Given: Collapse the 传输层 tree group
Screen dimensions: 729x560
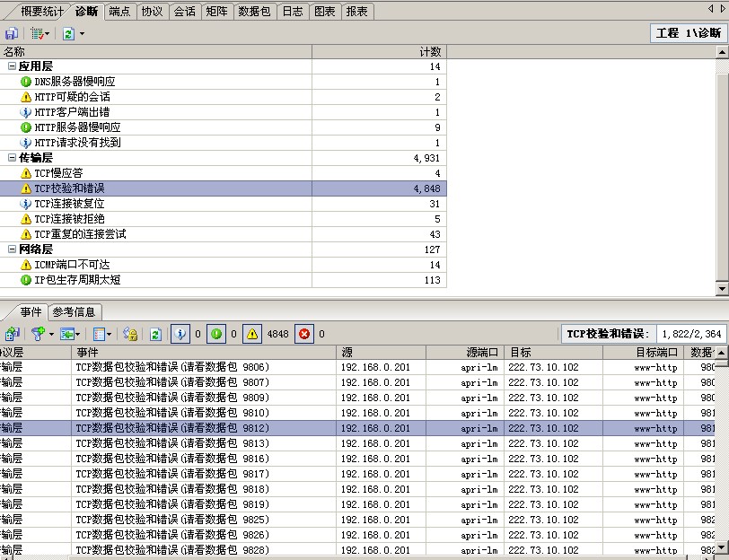Looking at the screenshot, I should click(x=12, y=158).
